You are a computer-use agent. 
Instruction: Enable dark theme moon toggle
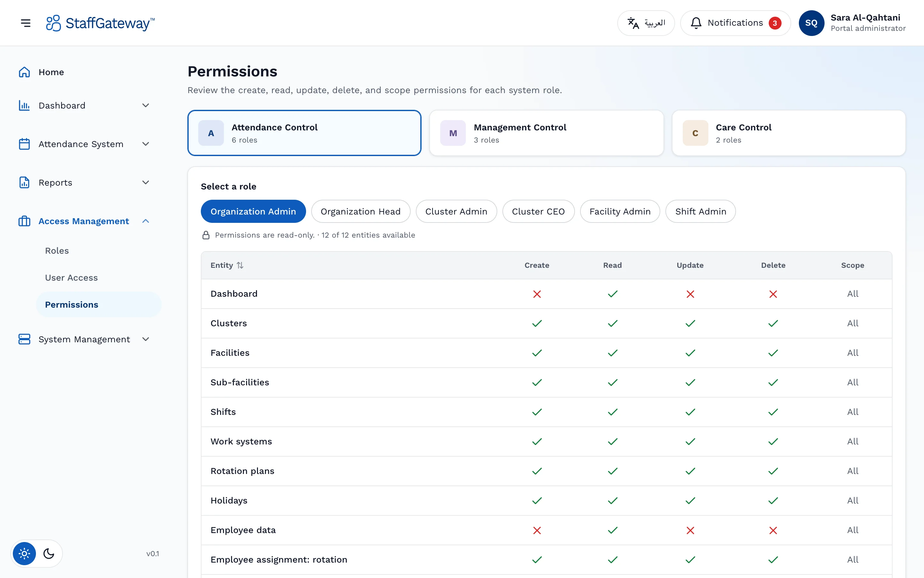pos(49,554)
